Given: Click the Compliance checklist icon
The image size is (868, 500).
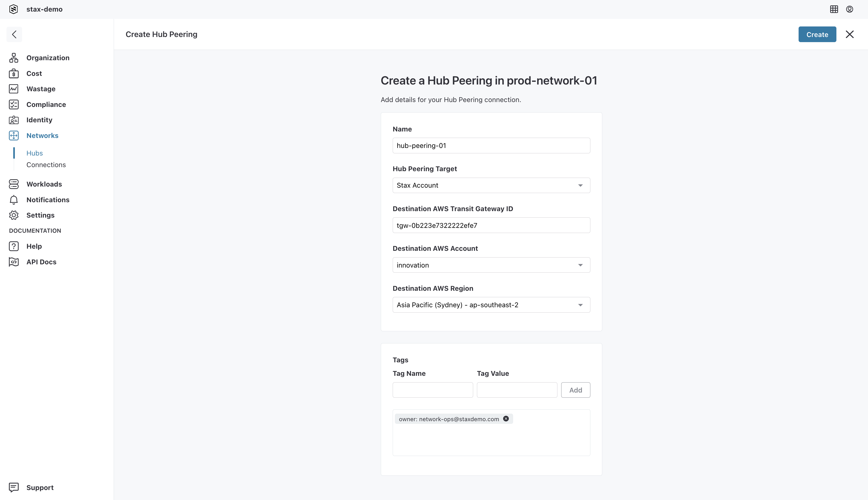Looking at the screenshot, I should (14, 104).
